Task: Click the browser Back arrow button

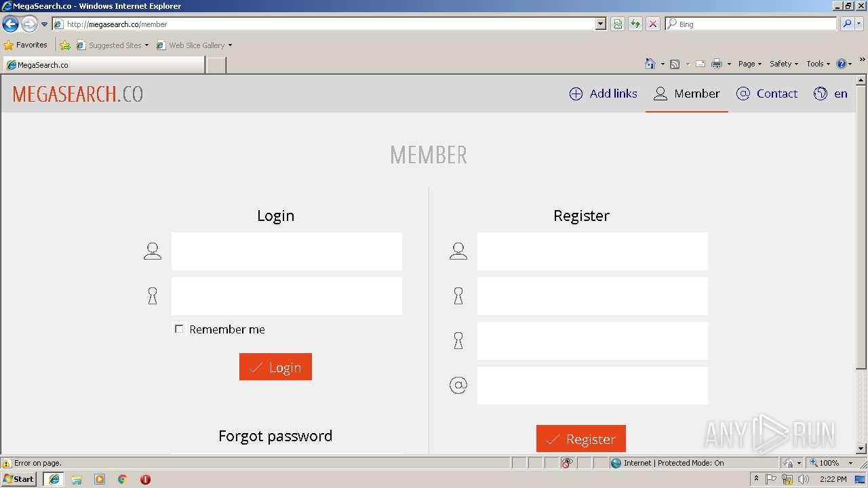Action: (x=10, y=24)
